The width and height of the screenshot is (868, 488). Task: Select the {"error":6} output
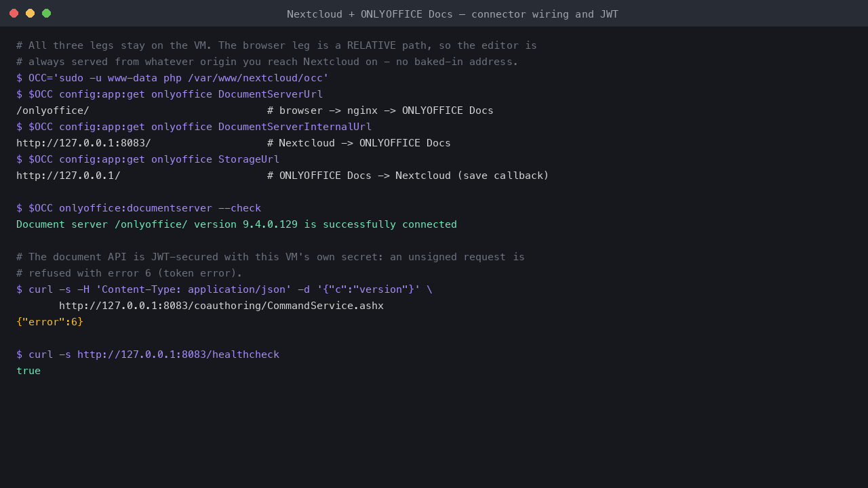tap(50, 322)
